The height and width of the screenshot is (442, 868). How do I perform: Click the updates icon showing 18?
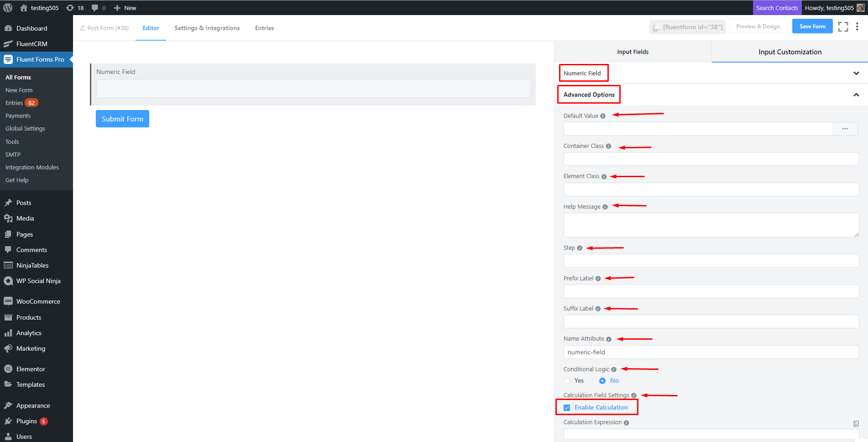75,8
